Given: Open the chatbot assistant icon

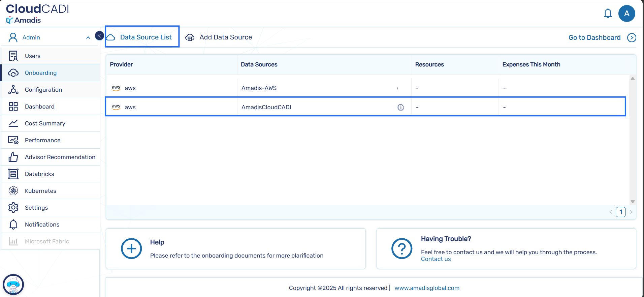Looking at the screenshot, I should [13, 285].
